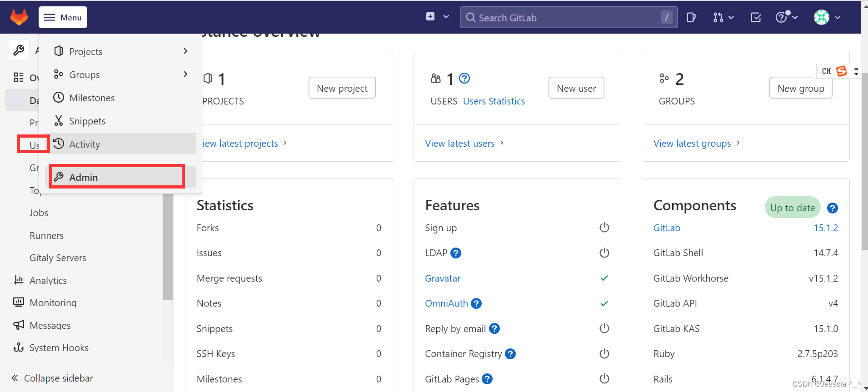Open Gitaly Servers in the sidebar

(x=58, y=258)
